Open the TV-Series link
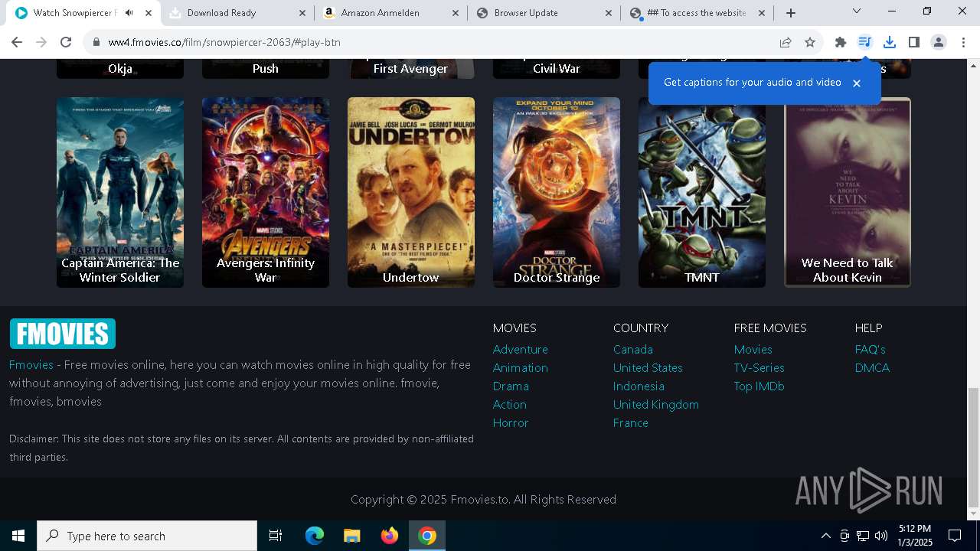Viewport: 980px width, 551px height. pyautogui.click(x=759, y=367)
